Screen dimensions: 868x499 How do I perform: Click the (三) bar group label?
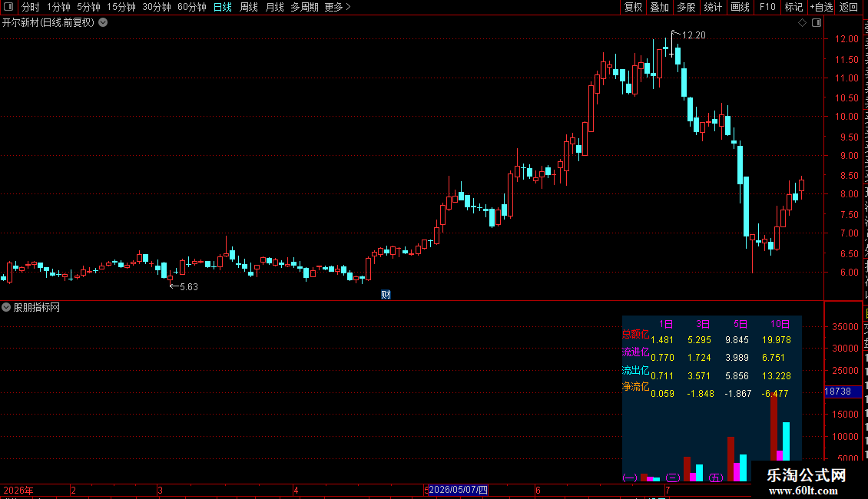[672, 478]
